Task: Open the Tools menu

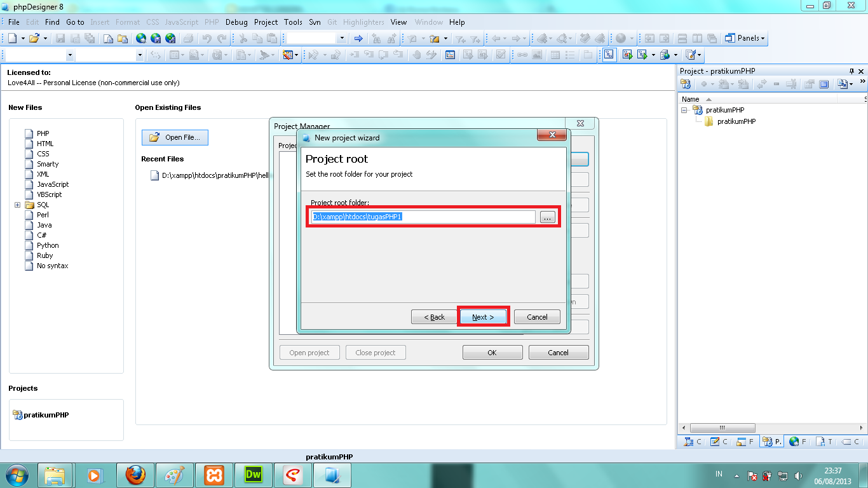Action: tap(294, 22)
